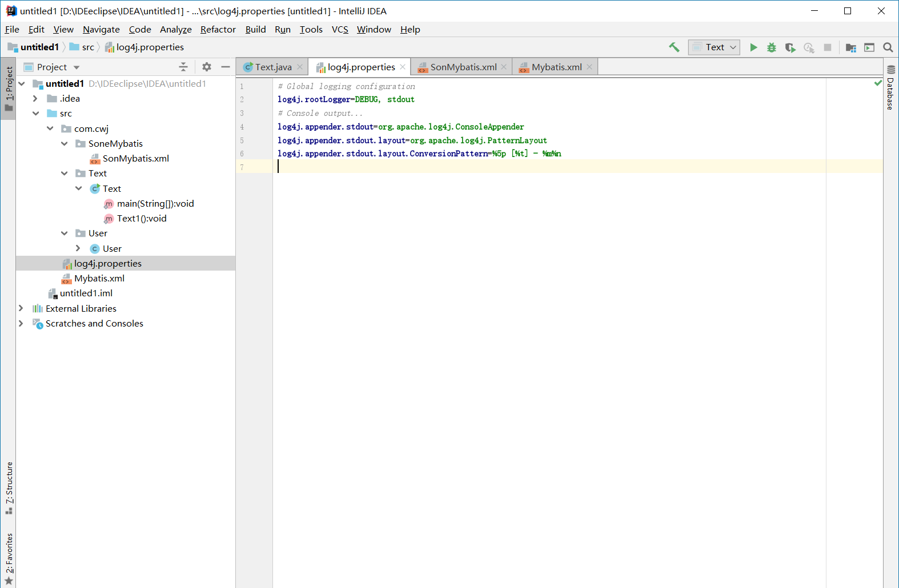Viewport: 899px width, 588px height.
Task: Click the Stop square icon
Action: tap(828, 47)
